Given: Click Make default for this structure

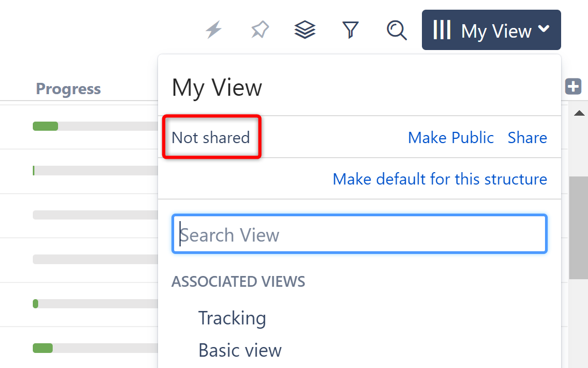Looking at the screenshot, I should (440, 179).
